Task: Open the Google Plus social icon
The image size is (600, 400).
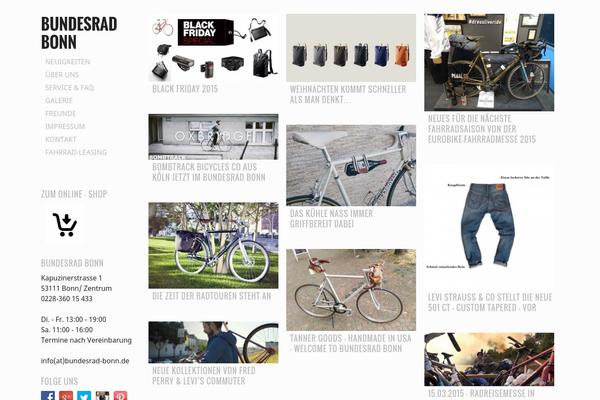Action: coord(65,395)
